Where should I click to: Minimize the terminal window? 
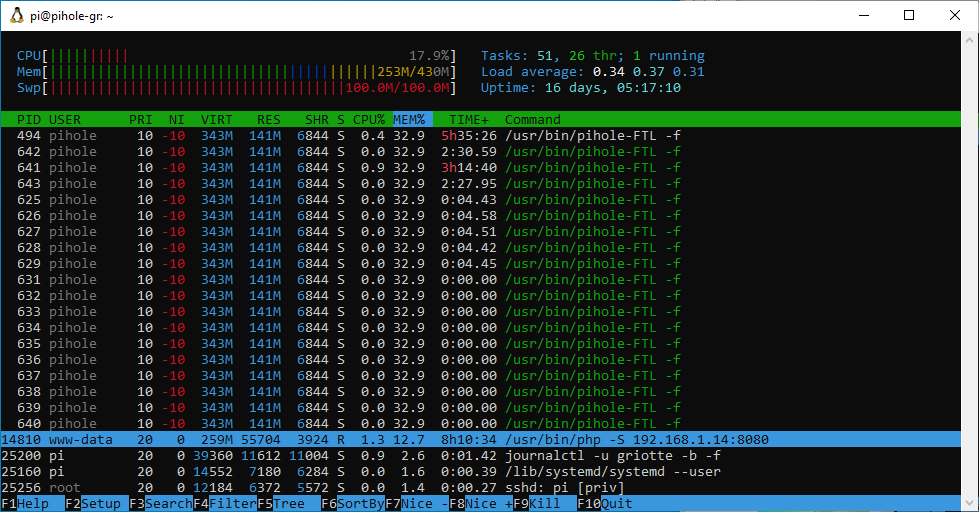pos(864,16)
